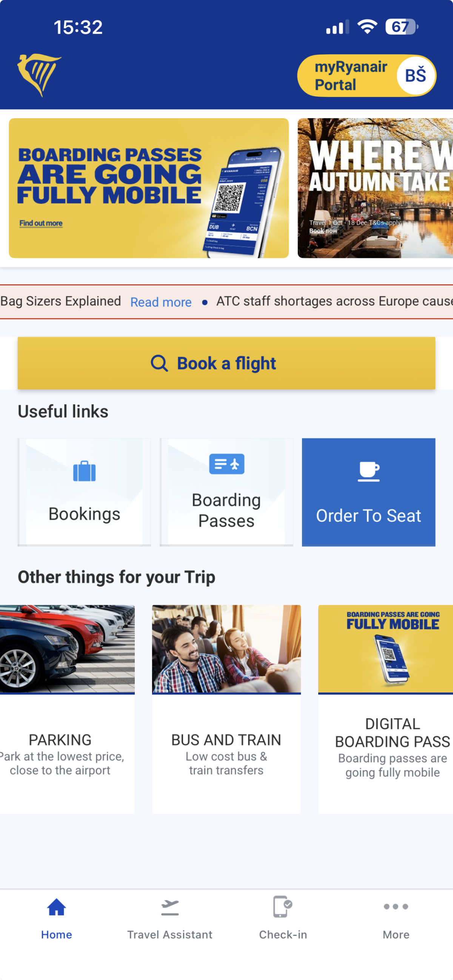Tap the Check-in phone icon

pos(282,907)
